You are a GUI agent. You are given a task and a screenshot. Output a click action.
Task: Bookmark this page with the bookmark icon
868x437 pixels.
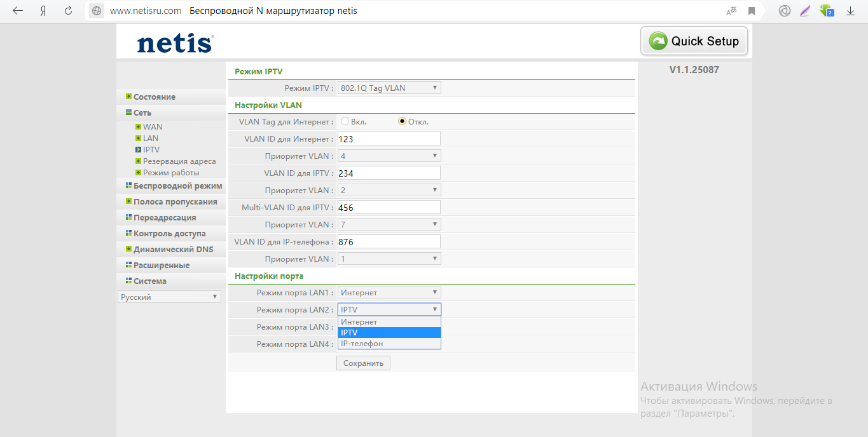(752, 11)
